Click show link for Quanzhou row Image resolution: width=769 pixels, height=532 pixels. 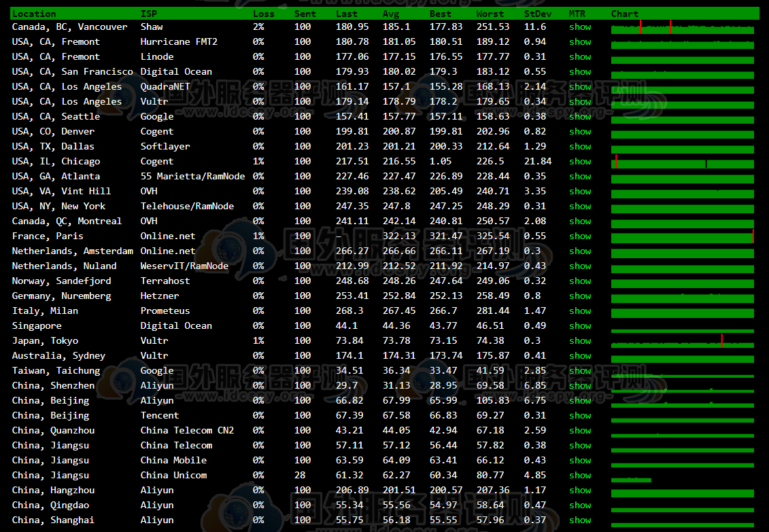pyautogui.click(x=580, y=431)
